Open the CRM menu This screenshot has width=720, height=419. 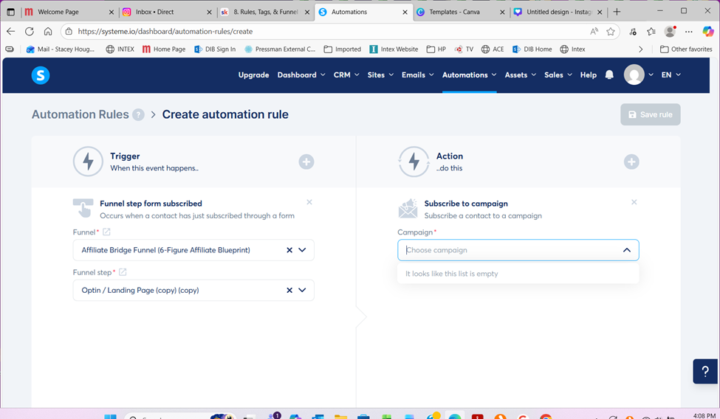coord(345,75)
